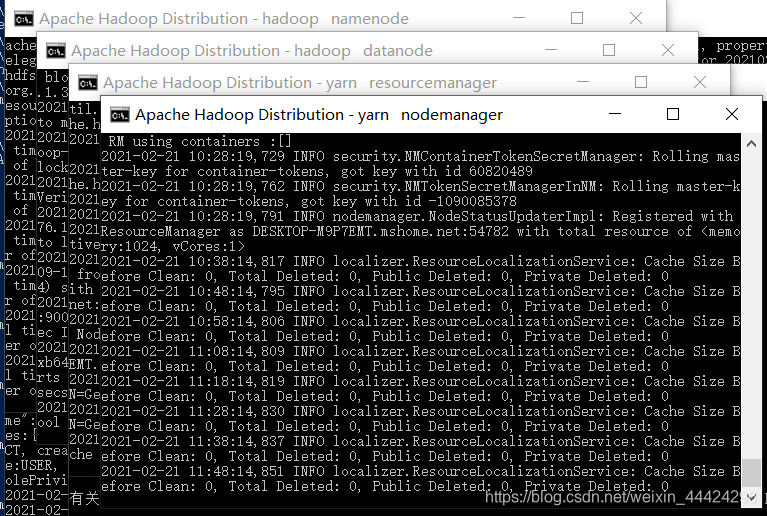Click the cmd icon of the datanode window

(56, 50)
